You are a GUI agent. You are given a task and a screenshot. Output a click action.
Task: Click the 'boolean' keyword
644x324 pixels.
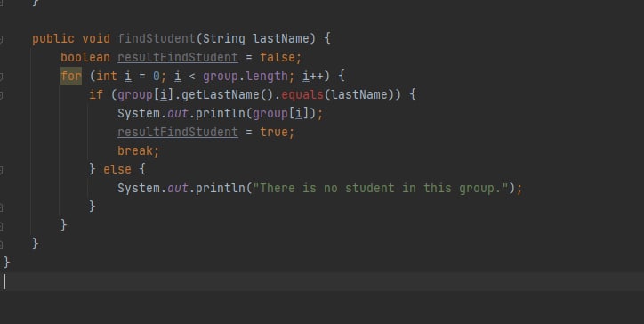click(x=85, y=57)
